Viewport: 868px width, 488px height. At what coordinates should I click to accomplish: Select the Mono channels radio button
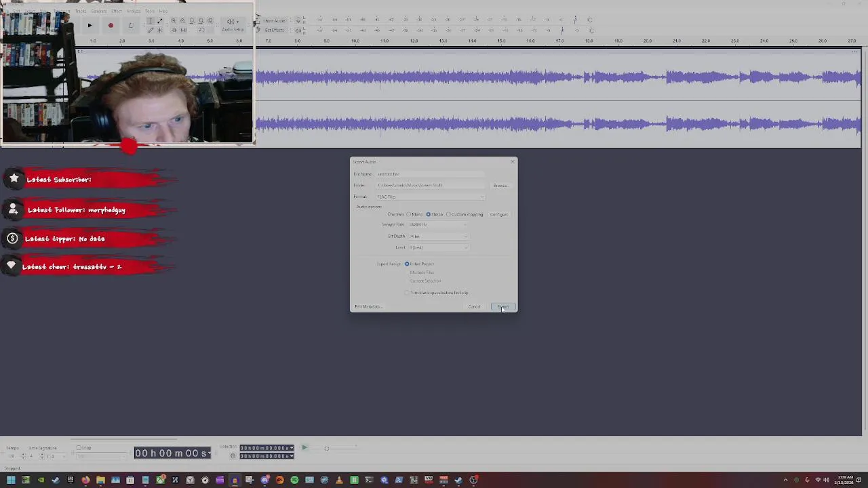(409, 214)
